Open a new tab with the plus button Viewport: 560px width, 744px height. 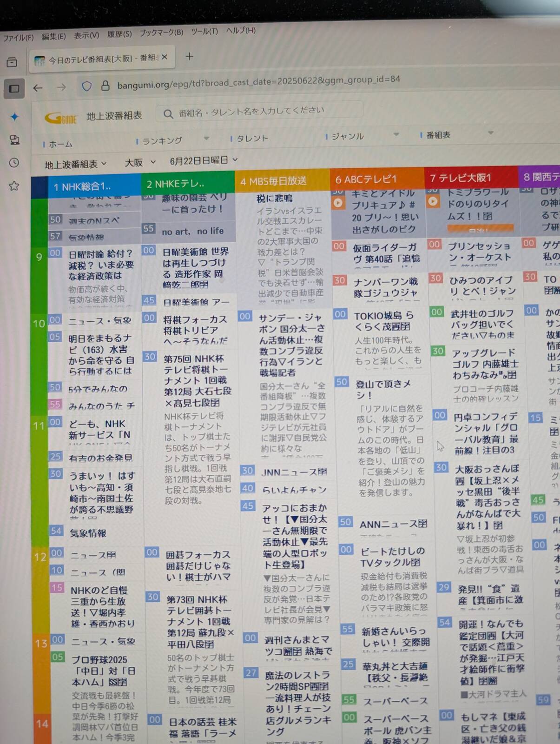[x=189, y=56]
